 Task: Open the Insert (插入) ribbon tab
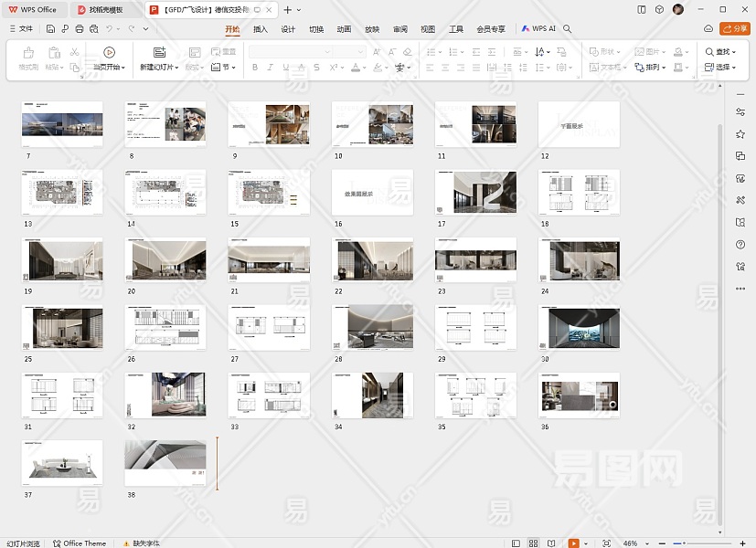point(261,29)
